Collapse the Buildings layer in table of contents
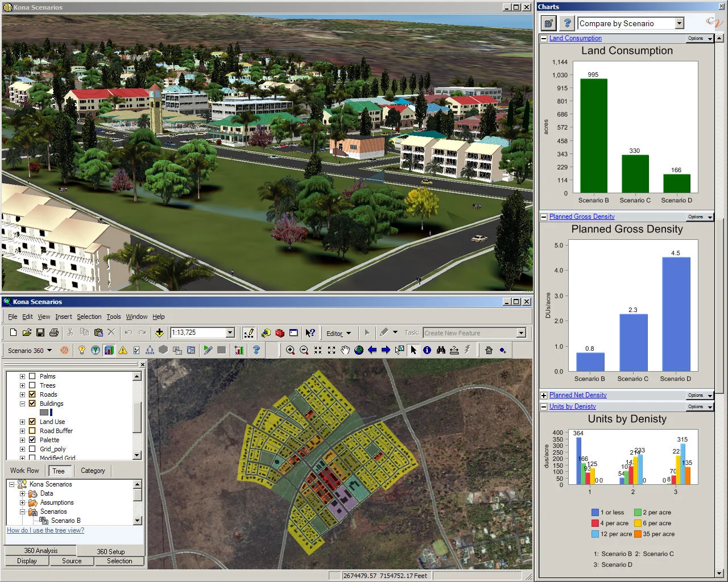 pos(23,404)
